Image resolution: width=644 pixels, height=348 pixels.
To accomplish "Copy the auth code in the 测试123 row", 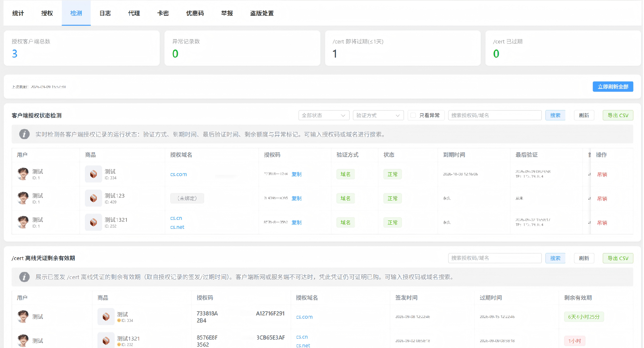I will [x=296, y=198].
